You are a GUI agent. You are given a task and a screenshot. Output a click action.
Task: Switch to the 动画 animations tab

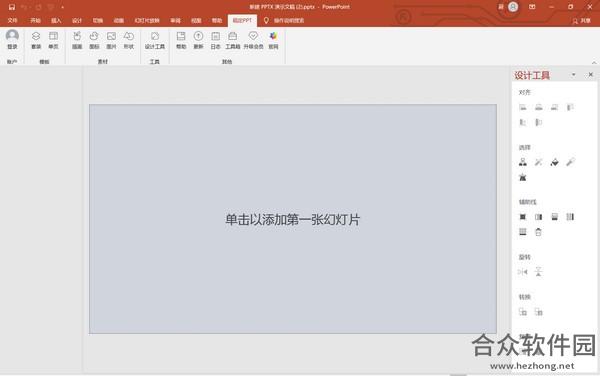click(119, 20)
